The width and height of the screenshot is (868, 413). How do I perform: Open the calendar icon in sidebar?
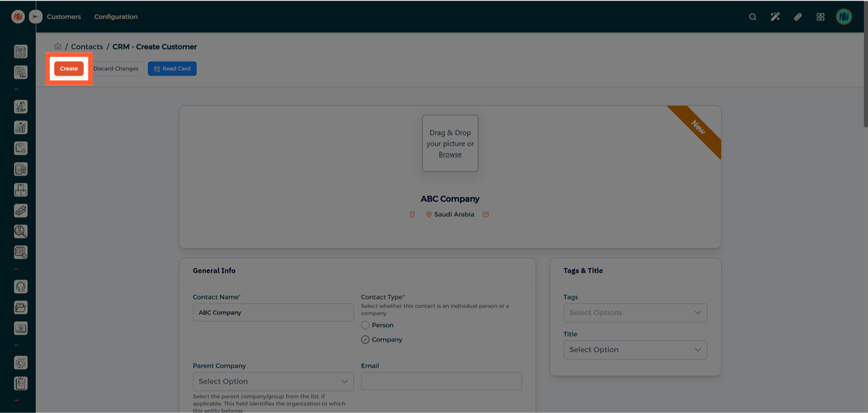click(21, 252)
